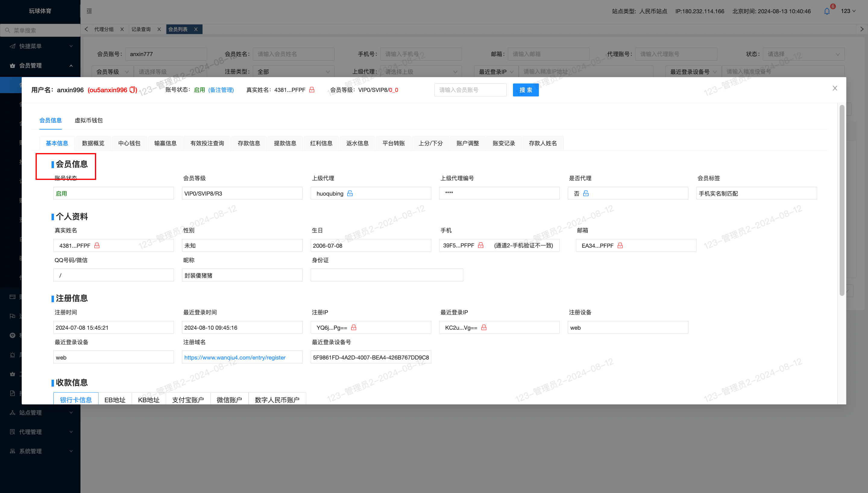
Task: Click the blue 搜索 button
Action: tap(525, 90)
